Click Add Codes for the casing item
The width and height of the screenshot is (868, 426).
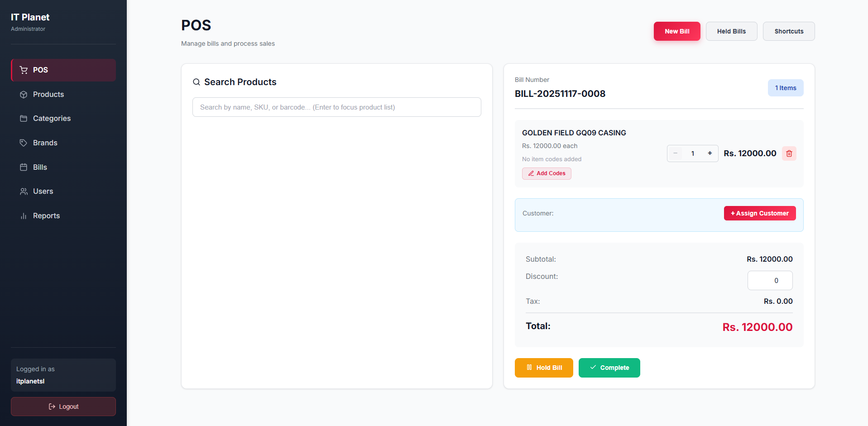[x=547, y=173]
